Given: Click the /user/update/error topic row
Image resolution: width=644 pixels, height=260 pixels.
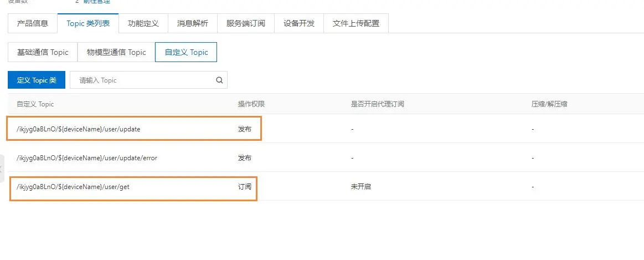Looking at the screenshot, I should tap(87, 158).
